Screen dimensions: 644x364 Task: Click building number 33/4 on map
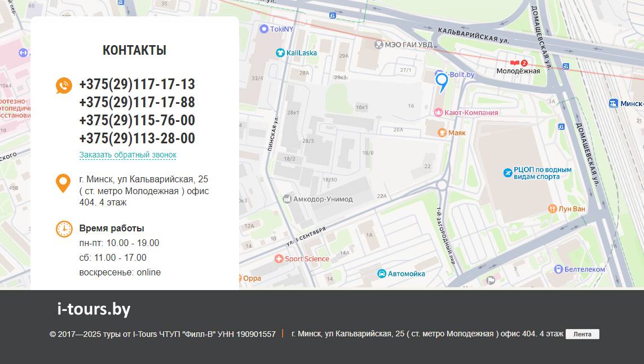pos(257,78)
